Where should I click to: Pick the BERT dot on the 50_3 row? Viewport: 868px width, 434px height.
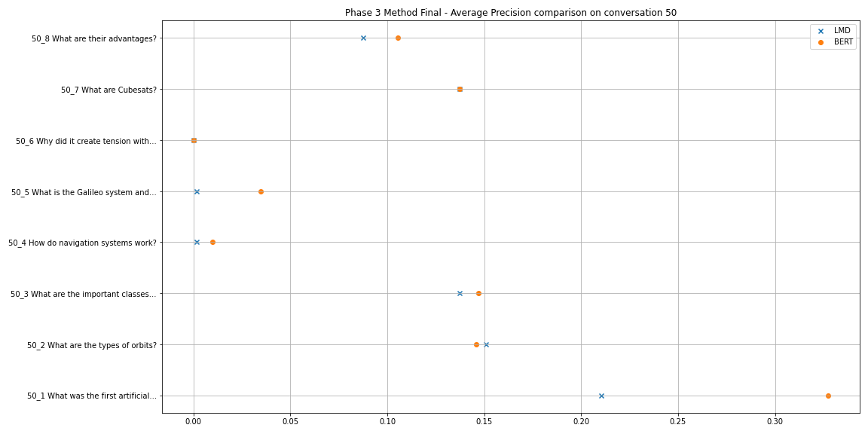(x=478, y=293)
